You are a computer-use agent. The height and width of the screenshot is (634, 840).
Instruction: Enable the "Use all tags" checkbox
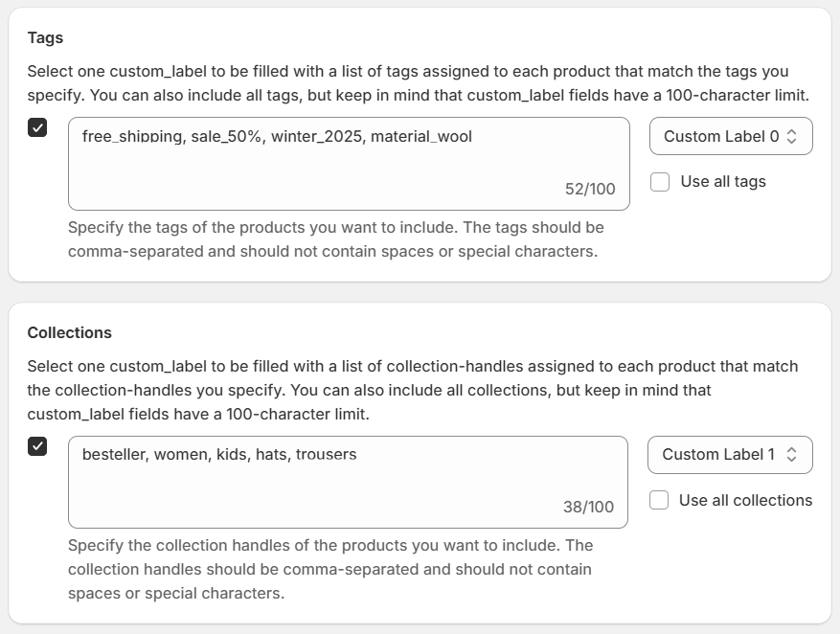click(659, 181)
